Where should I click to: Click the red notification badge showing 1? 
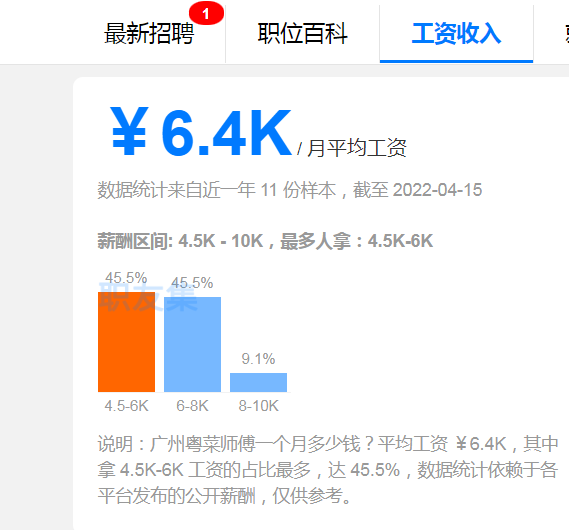pyautogui.click(x=206, y=13)
